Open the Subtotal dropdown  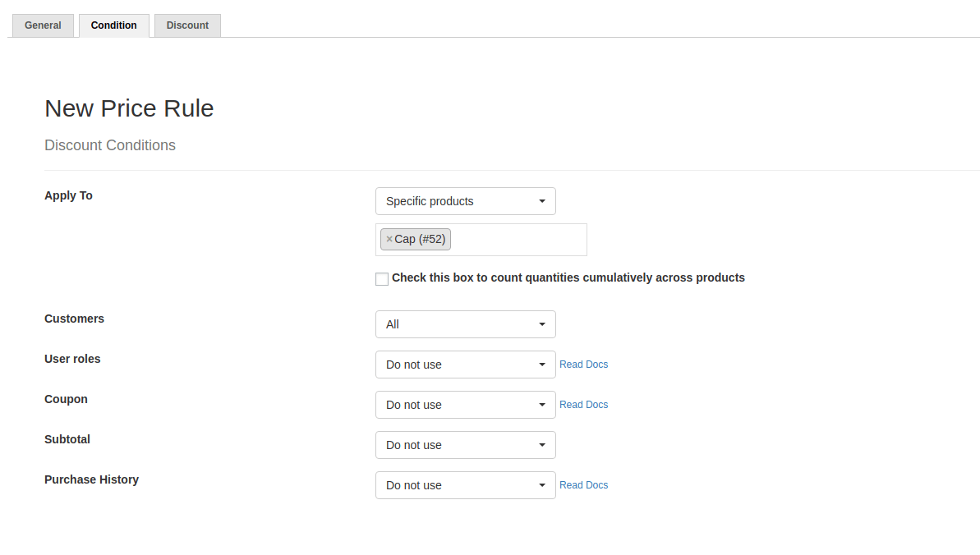click(x=465, y=445)
